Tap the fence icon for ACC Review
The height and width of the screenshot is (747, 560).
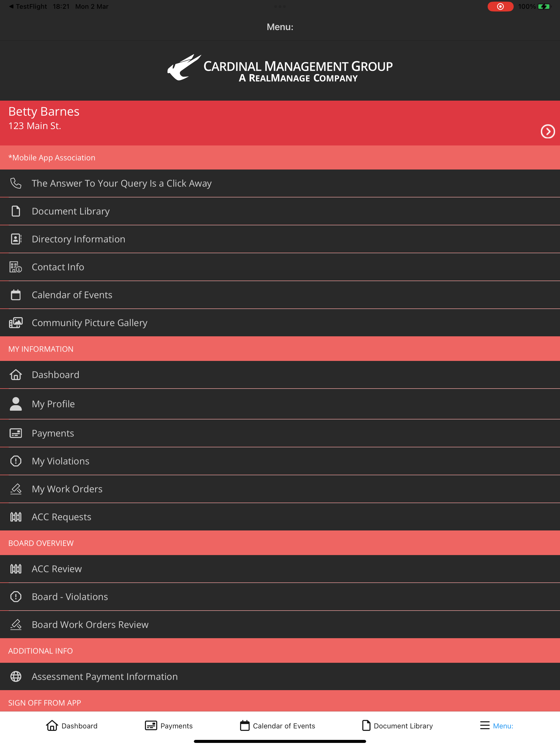(16, 569)
